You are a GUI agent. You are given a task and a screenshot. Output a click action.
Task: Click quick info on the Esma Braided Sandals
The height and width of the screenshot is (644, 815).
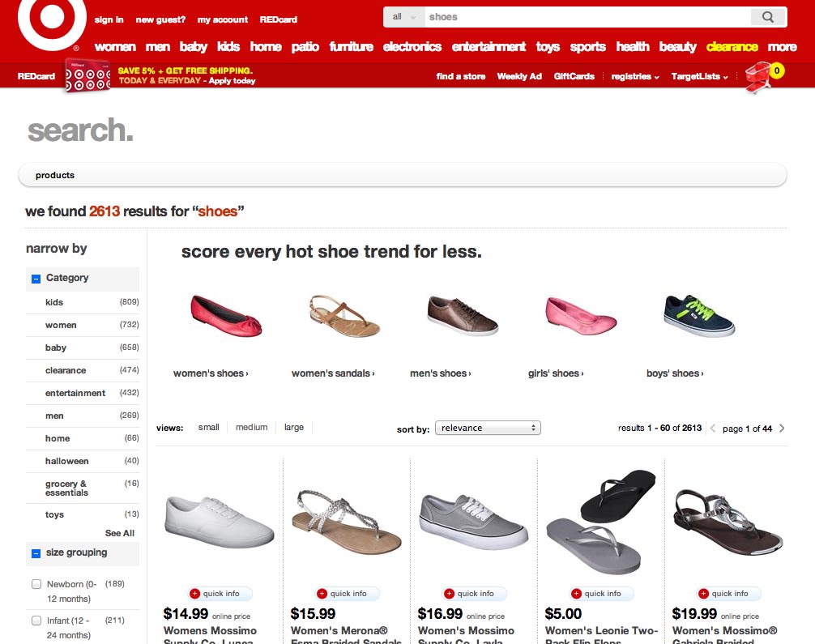[346, 593]
